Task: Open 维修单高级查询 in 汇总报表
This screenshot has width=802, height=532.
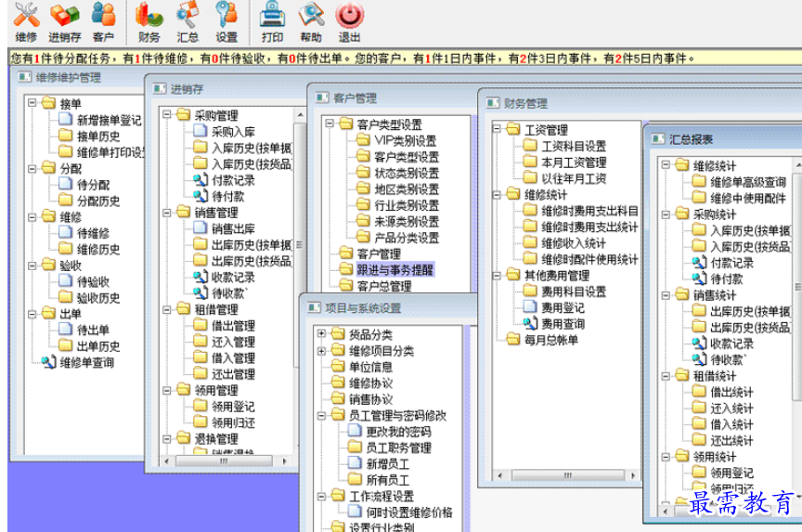Action: pos(739,182)
